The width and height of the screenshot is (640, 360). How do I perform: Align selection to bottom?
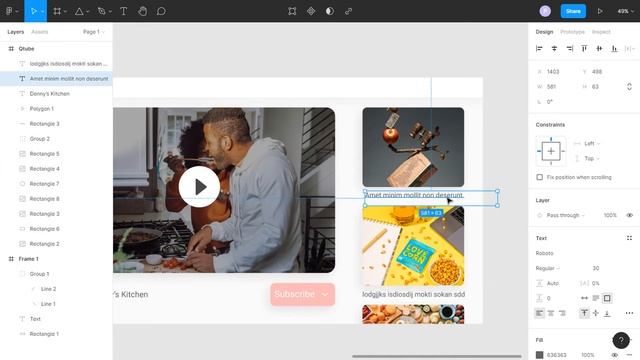pyautogui.click(x=614, y=49)
